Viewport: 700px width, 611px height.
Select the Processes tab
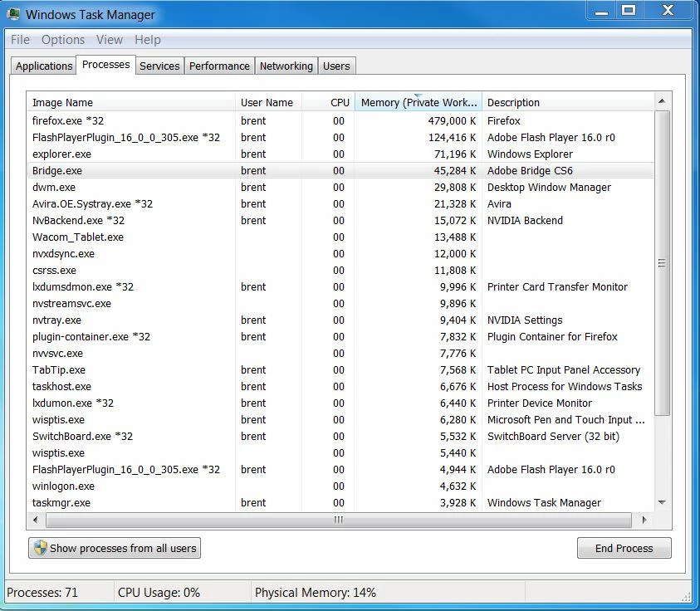(105, 65)
